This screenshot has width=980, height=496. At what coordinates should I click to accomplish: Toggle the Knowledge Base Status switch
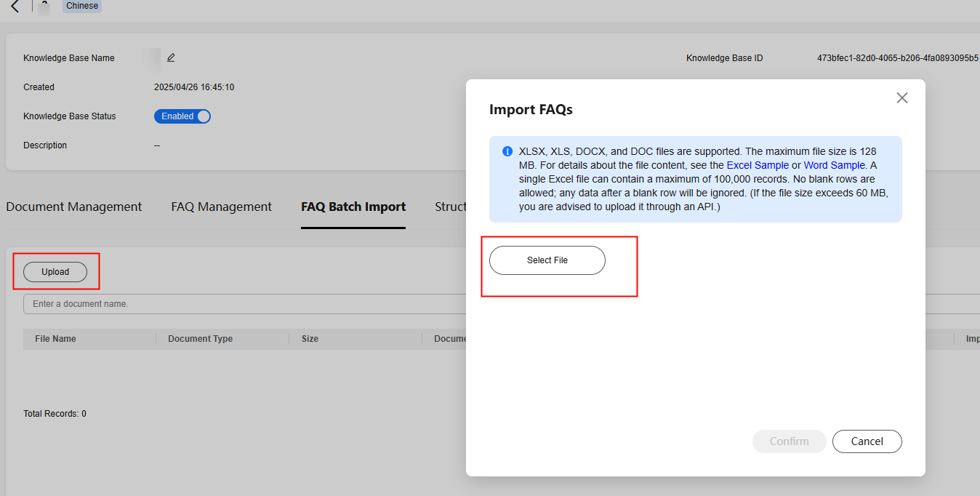[182, 116]
